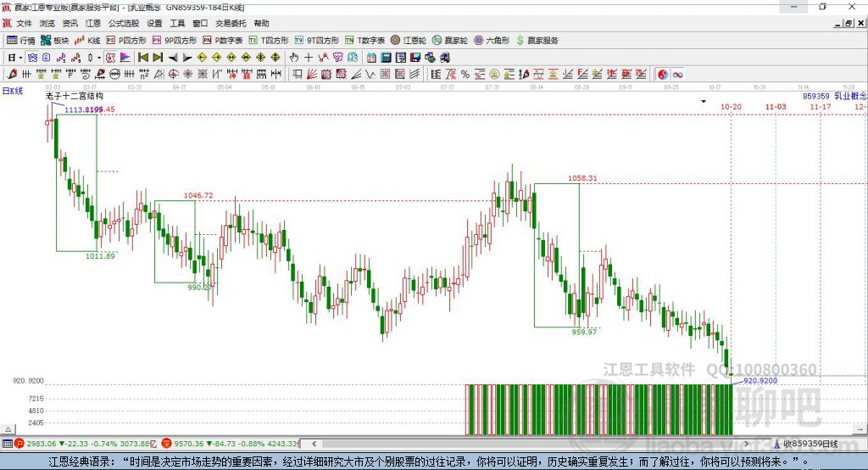The width and height of the screenshot is (868, 470).
Task: Open the P四方形 tool
Action: (x=126, y=41)
